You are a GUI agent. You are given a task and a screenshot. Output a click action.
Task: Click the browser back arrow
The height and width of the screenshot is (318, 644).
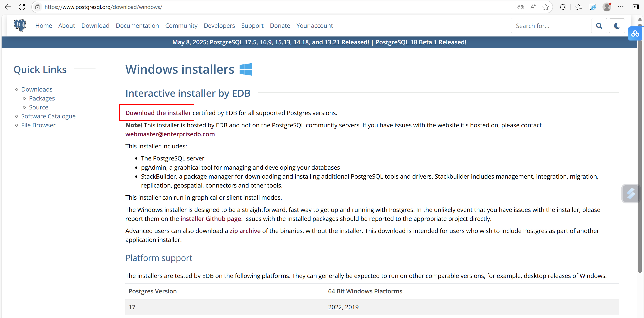(8, 7)
